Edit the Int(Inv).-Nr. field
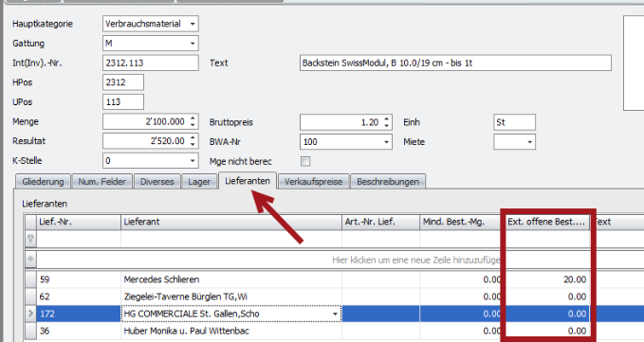This screenshot has width=644, height=342. coord(150,63)
